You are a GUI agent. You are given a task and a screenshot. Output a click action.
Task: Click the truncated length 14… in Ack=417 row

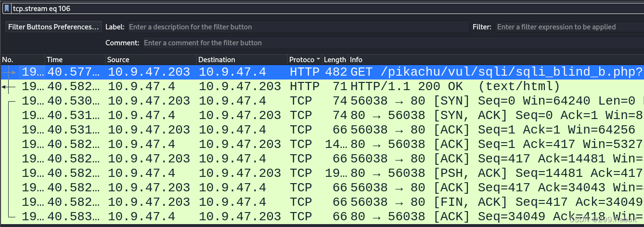(336, 145)
